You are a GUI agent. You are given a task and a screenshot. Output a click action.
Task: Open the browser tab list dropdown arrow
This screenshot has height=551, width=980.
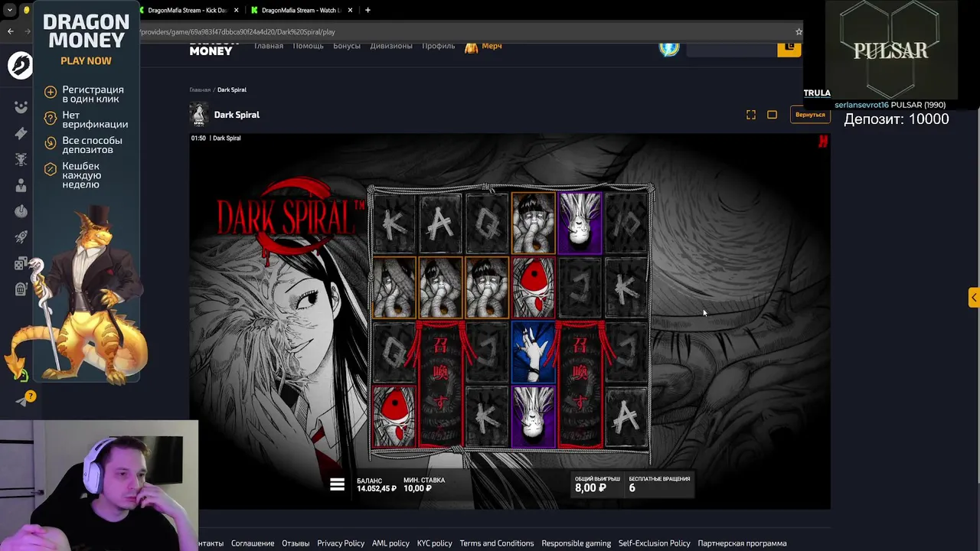pos(10,10)
